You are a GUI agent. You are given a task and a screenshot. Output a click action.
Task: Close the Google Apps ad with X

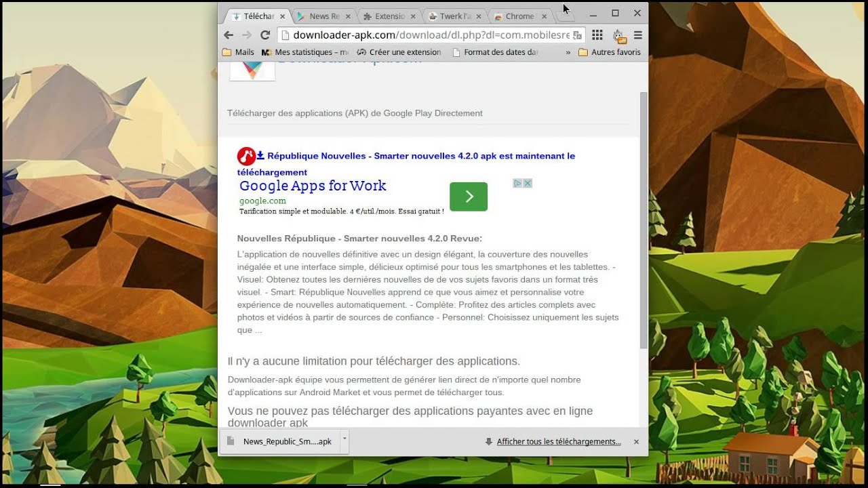[527, 183]
